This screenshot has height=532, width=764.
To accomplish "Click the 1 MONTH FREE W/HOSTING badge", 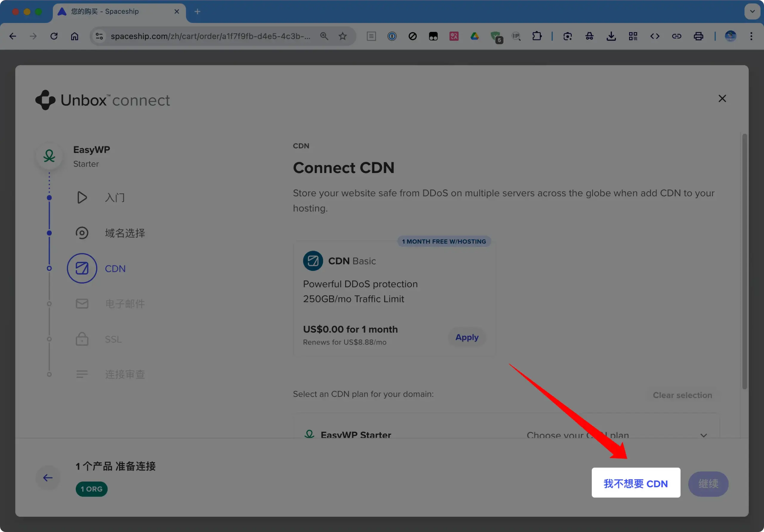I will [444, 242].
